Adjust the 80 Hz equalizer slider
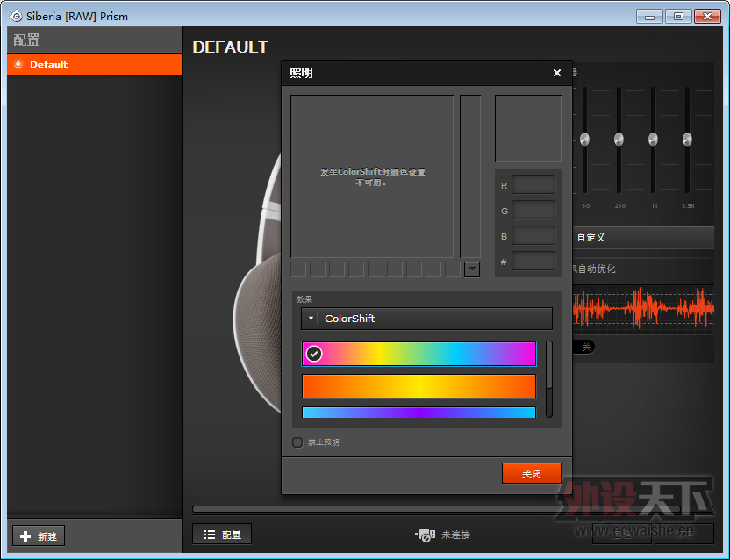Image resolution: width=730 pixels, height=560 pixels. pos(584,140)
